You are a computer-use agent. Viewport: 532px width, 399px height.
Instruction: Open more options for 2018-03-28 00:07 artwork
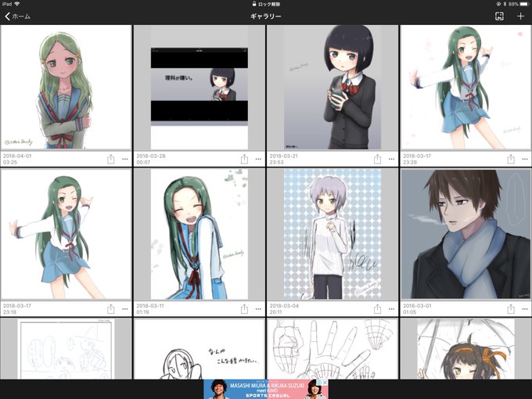(258, 159)
